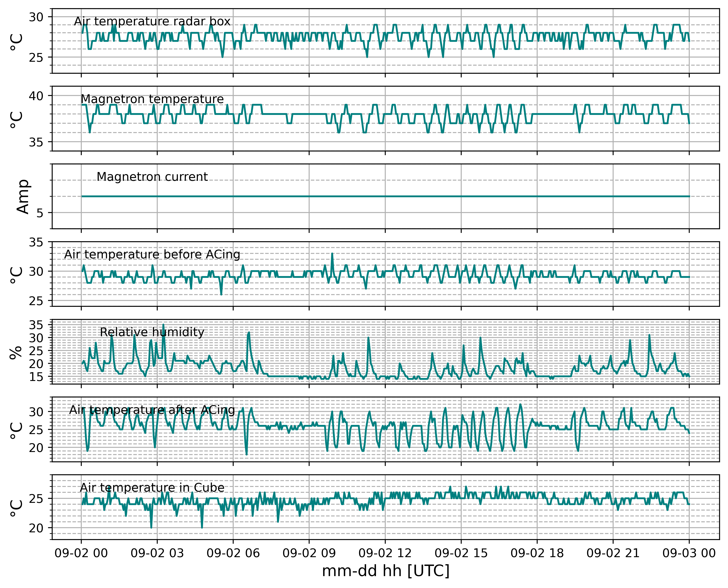The height and width of the screenshot is (588, 728).
Task: Click the '35' tick on Relative humidity axis
Action: 36,325
